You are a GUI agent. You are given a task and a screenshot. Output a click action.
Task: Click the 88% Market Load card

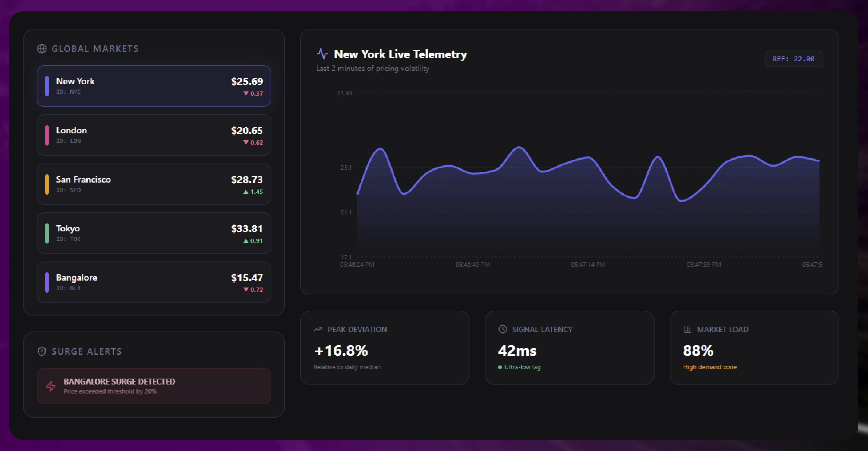[x=754, y=348]
